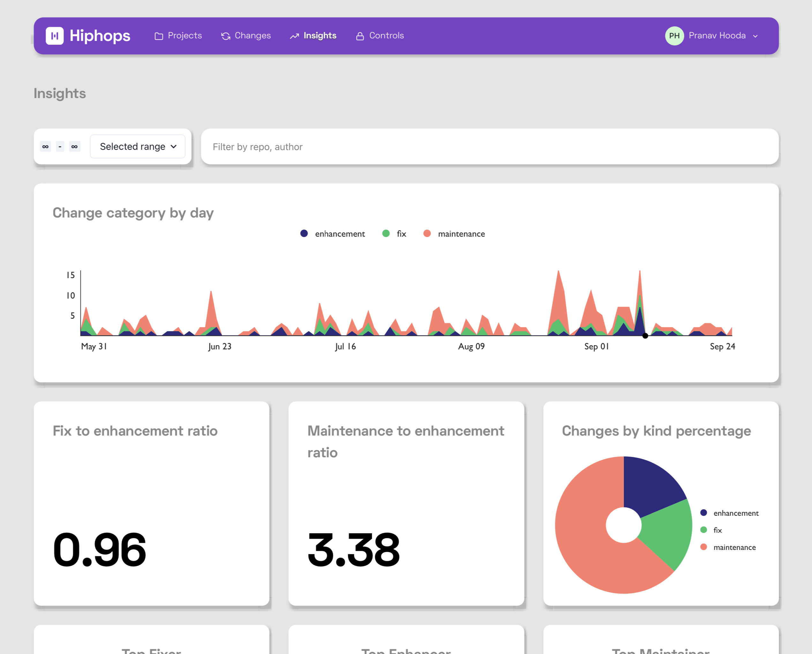Click the Maintenance to enhancement ratio title
812x654 pixels.
pyautogui.click(x=406, y=442)
